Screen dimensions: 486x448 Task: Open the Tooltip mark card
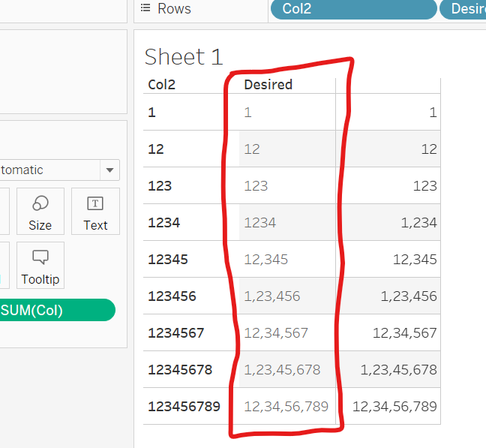click(40, 266)
